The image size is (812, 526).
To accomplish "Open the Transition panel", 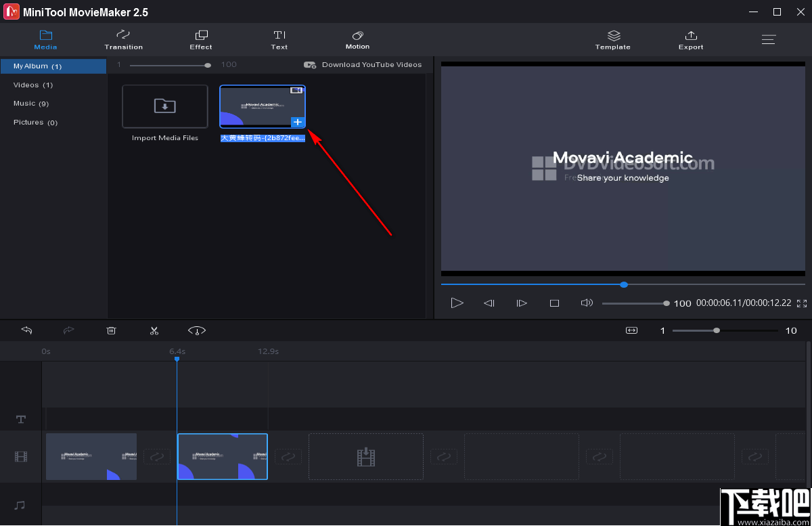I will (123, 39).
